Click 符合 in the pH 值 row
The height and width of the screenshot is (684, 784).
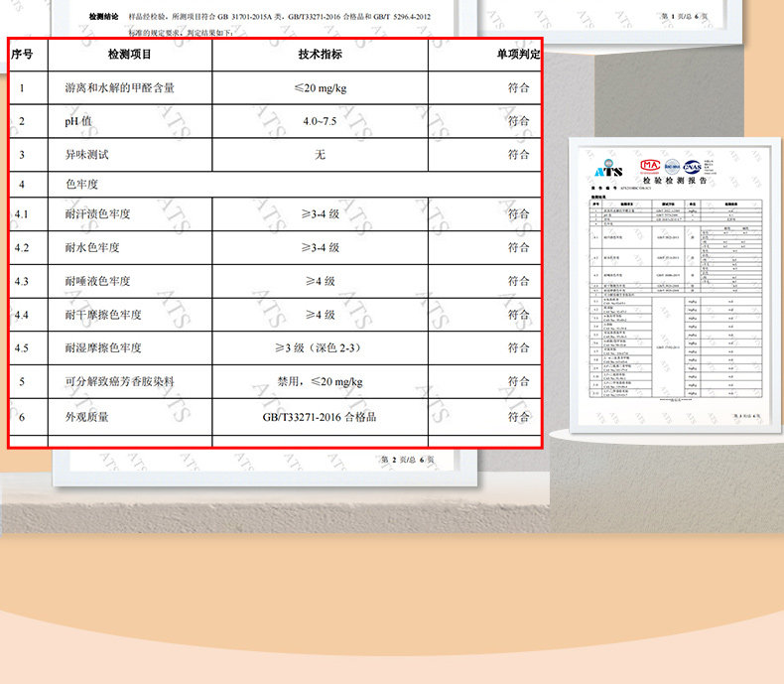coord(518,121)
